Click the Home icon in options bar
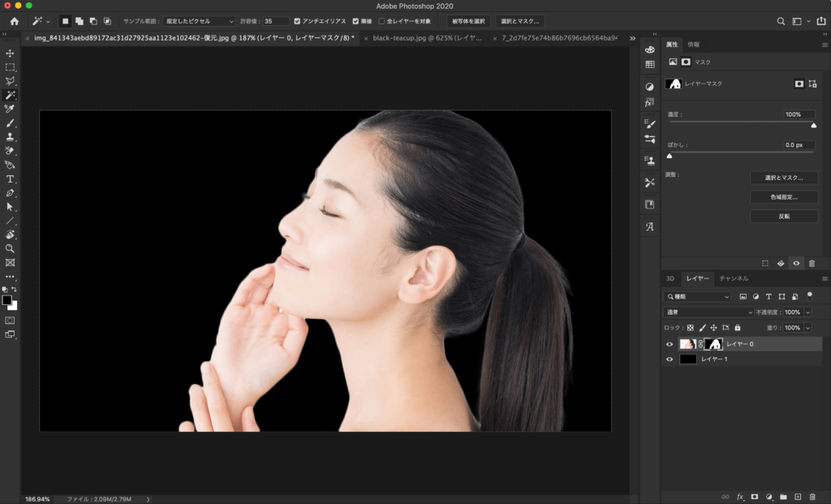Viewport: 831px width, 504px height. [15, 21]
